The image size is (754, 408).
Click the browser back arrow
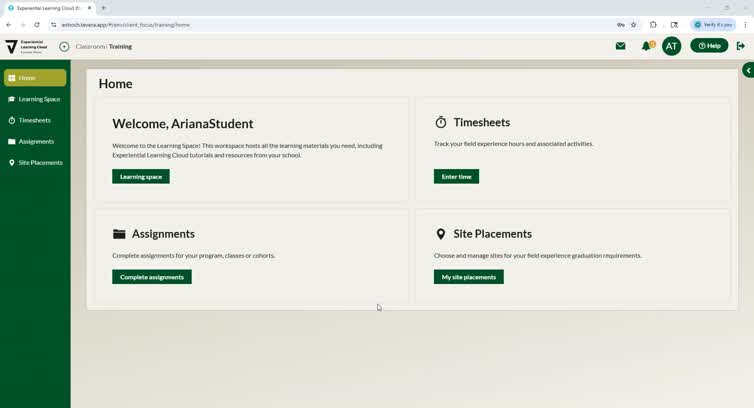9,25
